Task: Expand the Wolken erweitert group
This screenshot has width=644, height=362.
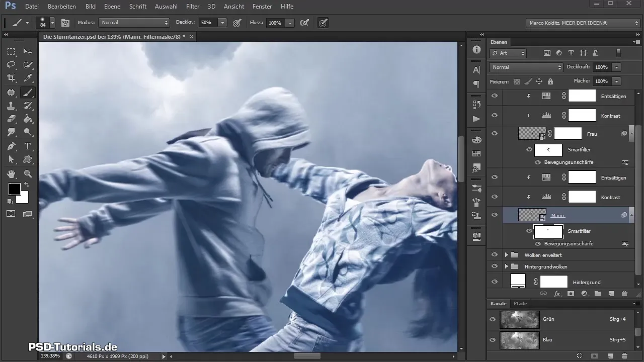Action: point(506,255)
